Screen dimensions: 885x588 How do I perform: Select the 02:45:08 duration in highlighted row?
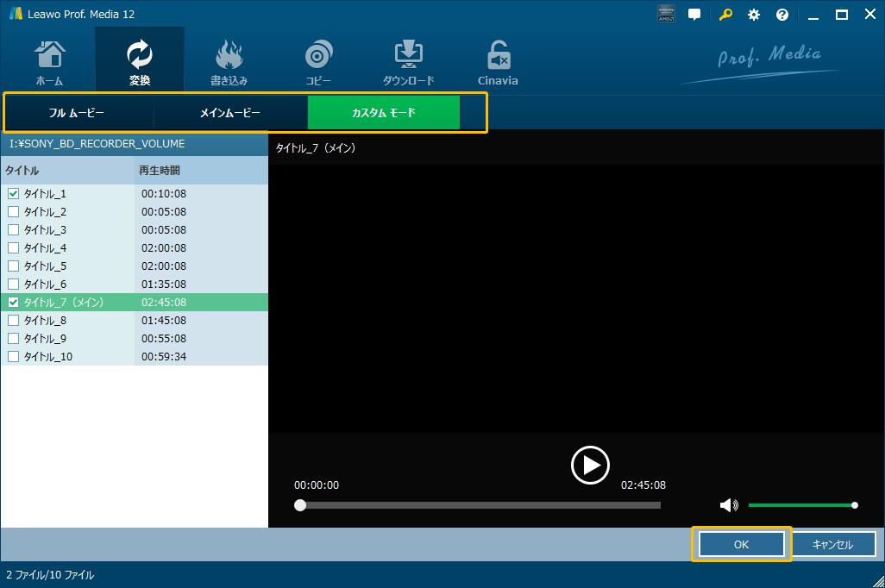point(164,302)
